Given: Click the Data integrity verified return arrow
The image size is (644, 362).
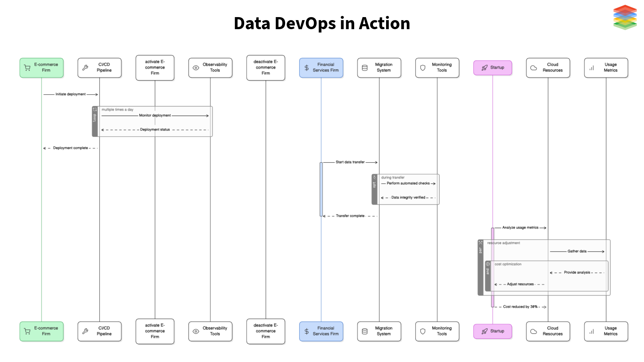Looking at the screenshot, I should 409,197.
